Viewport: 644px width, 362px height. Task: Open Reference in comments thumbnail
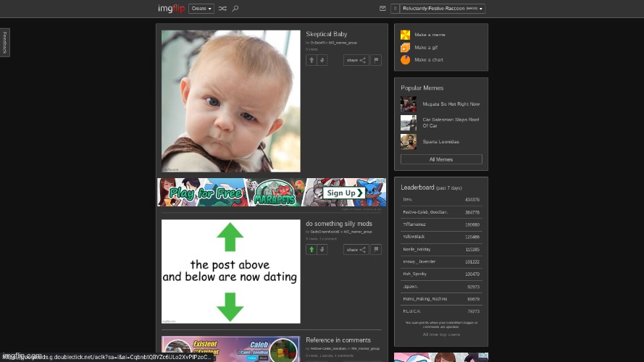click(231, 349)
